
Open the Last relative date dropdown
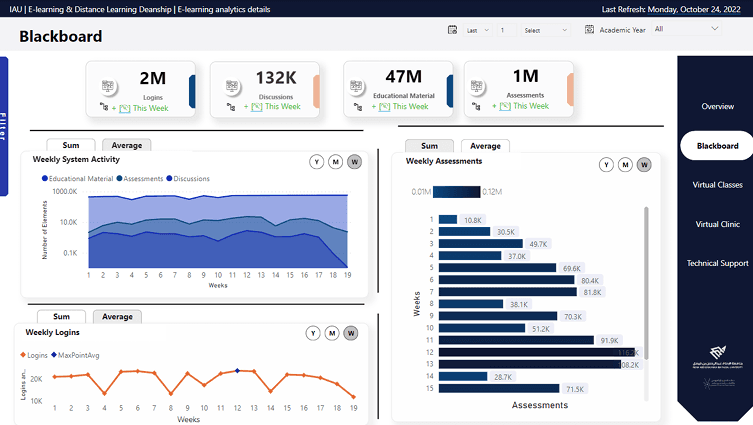pos(478,30)
